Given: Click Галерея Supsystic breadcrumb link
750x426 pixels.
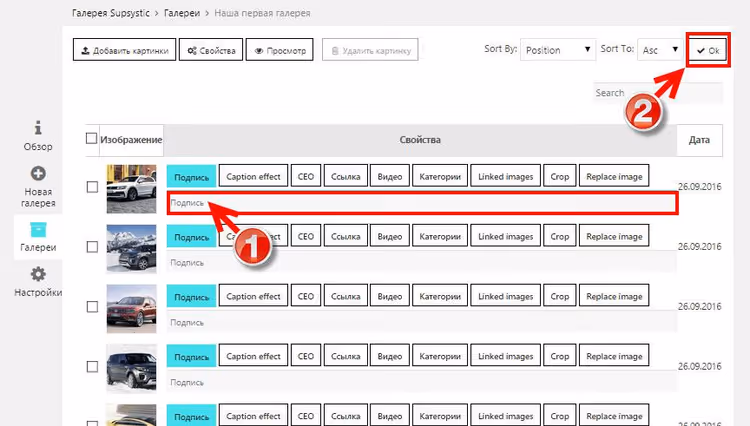Looking at the screenshot, I should [x=111, y=13].
